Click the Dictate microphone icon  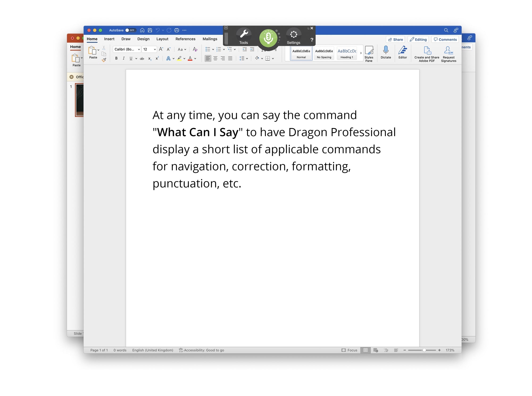(x=386, y=52)
